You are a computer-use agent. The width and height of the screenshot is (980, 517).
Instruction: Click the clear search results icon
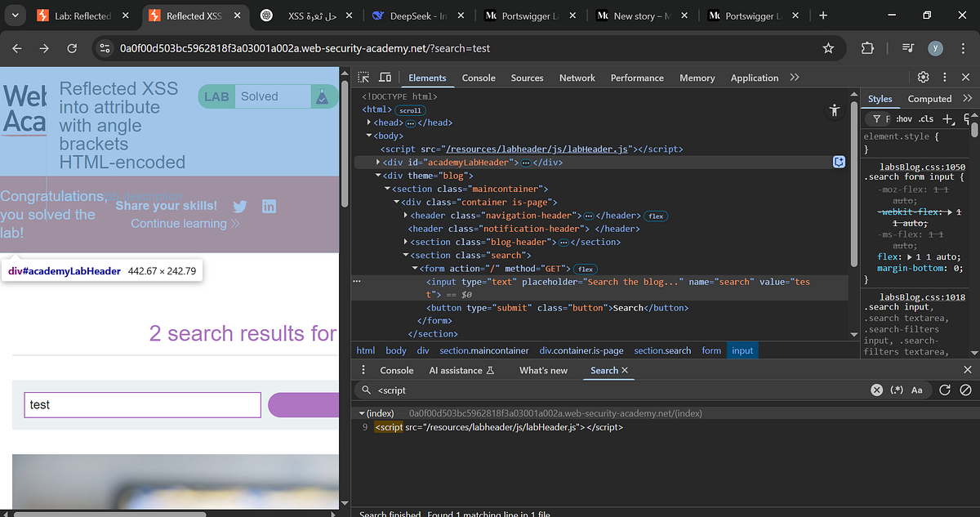[x=965, y=390]
